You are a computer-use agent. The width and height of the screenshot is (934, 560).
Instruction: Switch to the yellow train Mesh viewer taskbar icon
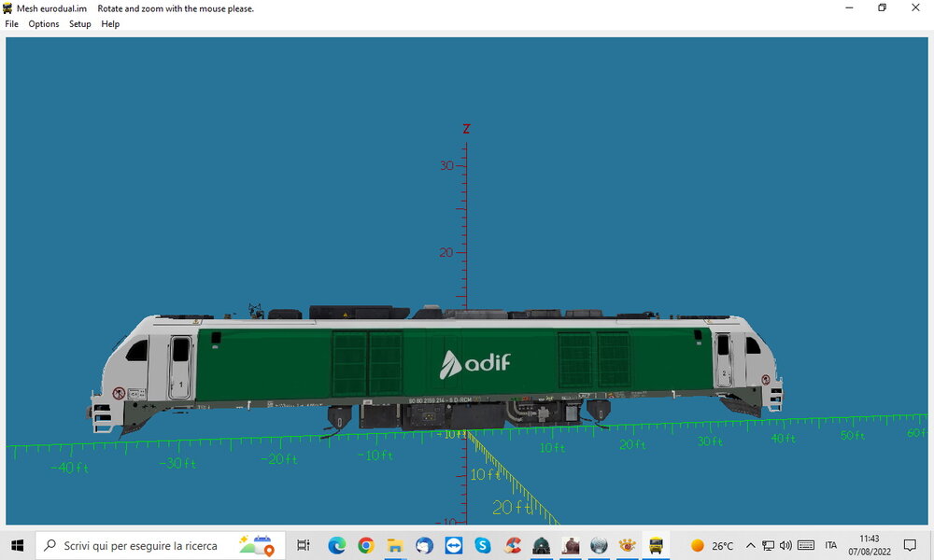point(656,545)
